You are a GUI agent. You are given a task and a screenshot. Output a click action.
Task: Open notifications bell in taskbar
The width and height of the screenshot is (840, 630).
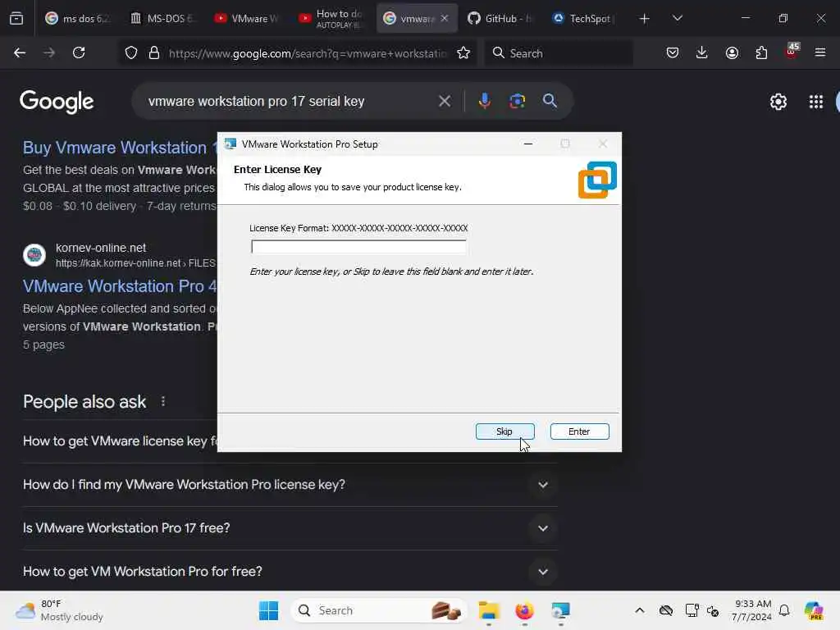click(x=784, y=610)
